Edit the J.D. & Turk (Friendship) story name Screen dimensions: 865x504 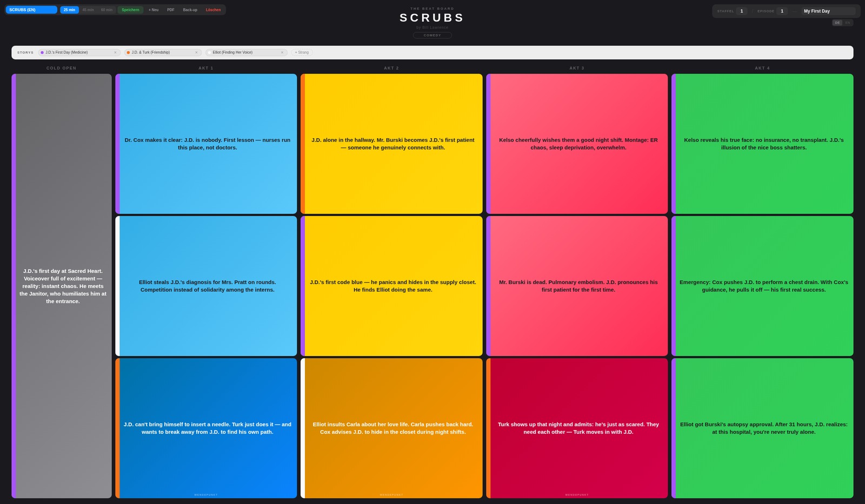pyautogui.click(x=162, y=52)
